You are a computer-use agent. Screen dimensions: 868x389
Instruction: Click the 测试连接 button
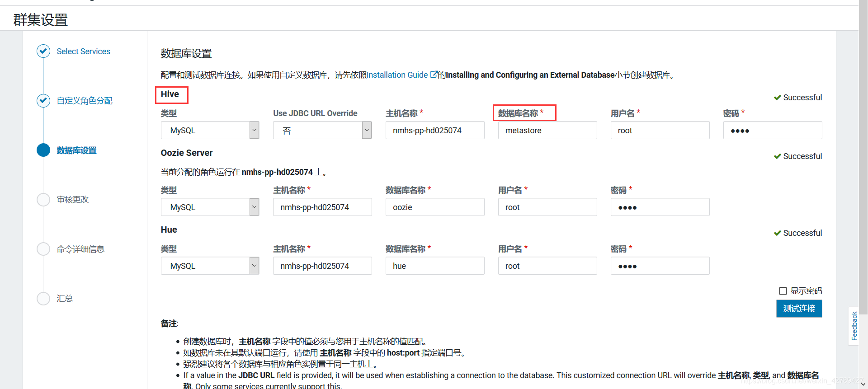click(x=799, y=309)
